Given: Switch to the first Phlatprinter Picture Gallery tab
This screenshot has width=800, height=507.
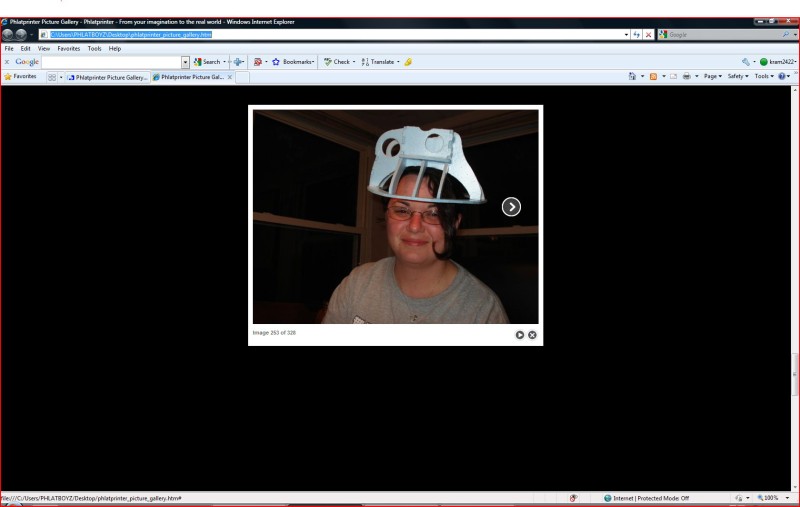Looking at the screenshot, I should coord(108,76).
